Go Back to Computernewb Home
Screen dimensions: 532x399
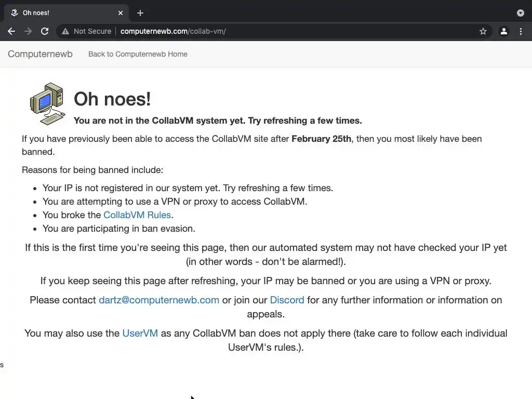[138, 54]
